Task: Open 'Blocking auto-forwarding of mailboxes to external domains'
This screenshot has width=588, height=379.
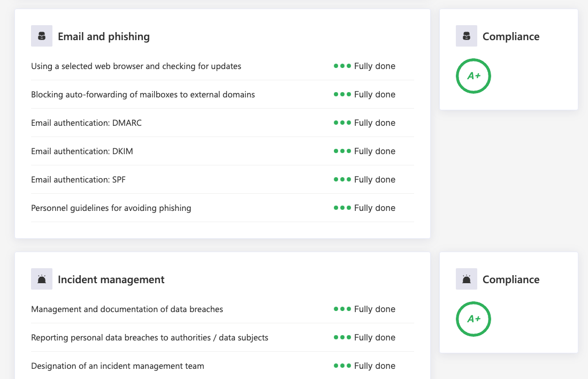Action: coord(143,95)
